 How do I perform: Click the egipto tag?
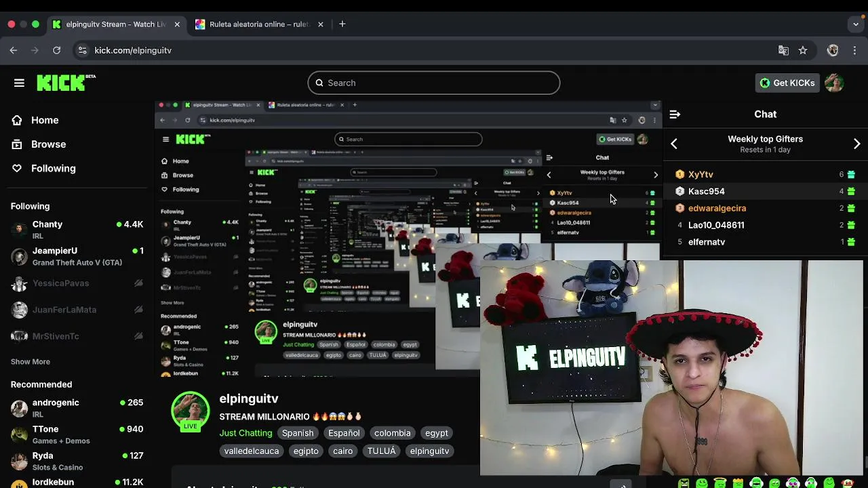[x=306, y=451]
